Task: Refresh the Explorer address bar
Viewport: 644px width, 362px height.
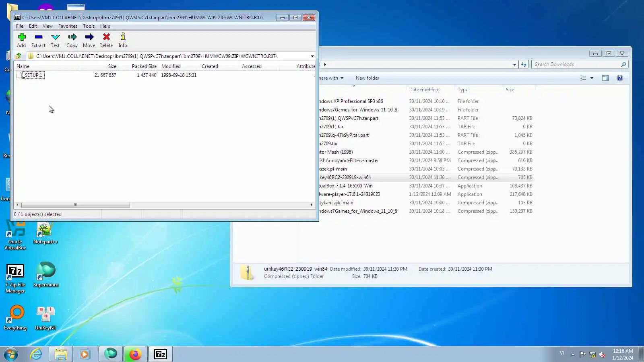Action: 523,64
